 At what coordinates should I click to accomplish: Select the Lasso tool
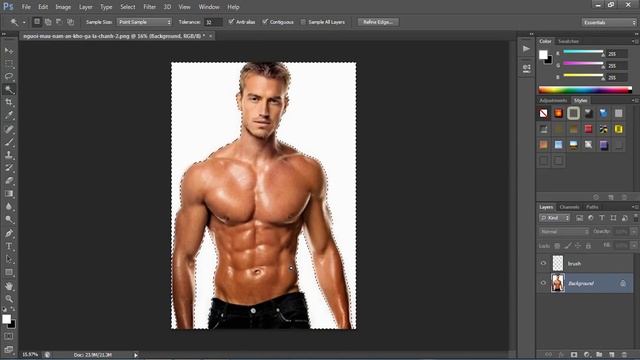(x=9, y=76)
